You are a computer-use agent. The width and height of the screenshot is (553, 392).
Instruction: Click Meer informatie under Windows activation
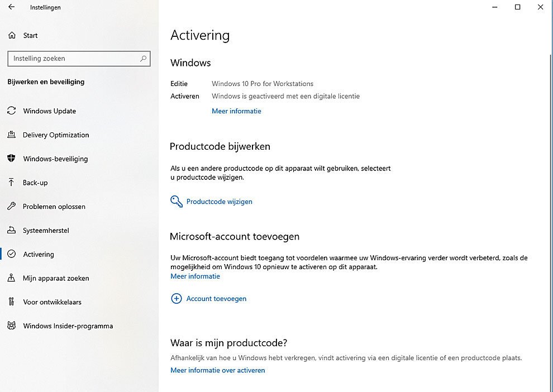click(236, 111)
